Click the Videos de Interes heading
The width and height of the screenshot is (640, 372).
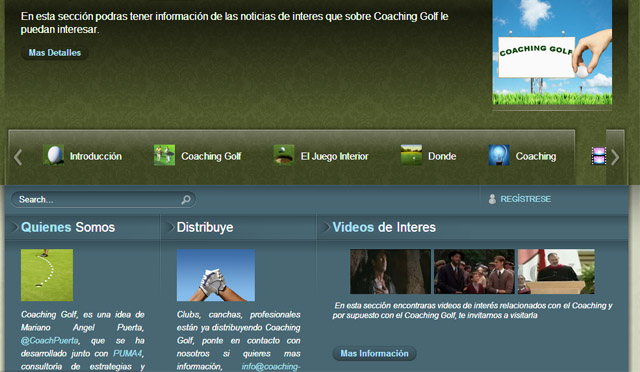(384, 227)
